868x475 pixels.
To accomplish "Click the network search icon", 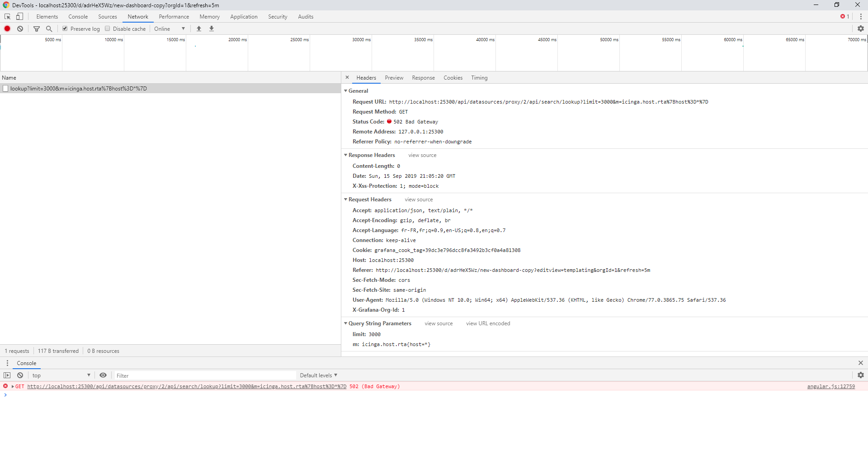I will 49,28.
